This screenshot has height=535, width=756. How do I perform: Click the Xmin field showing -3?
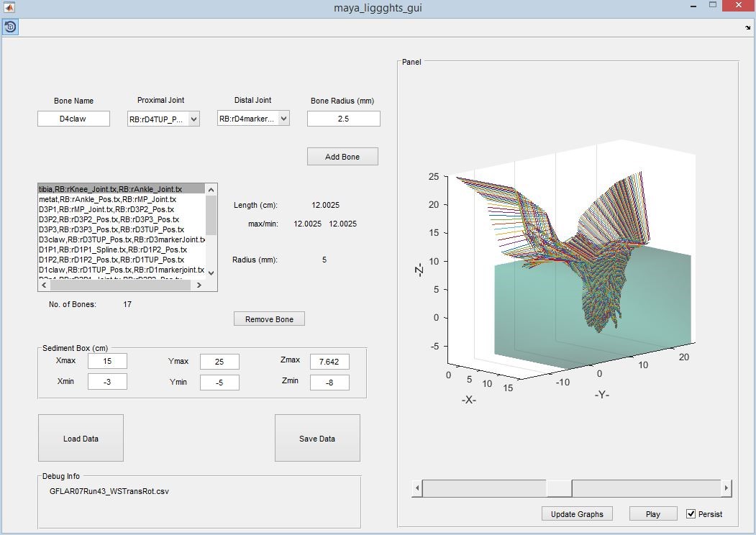107,382
